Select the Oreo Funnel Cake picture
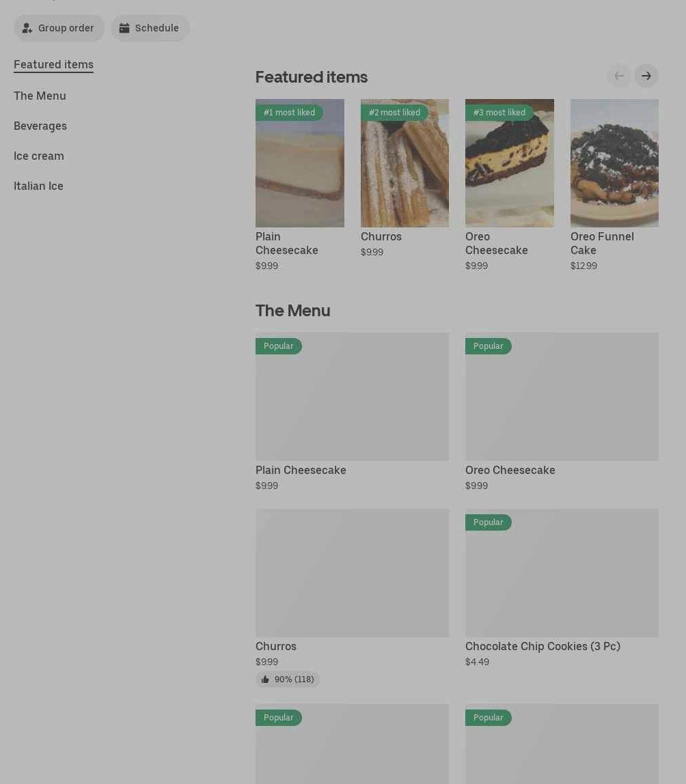This screenshot has height=784, width=686. (614, 164)
